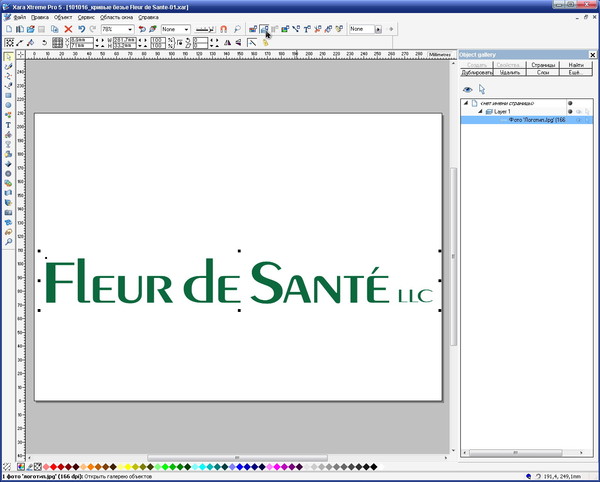This screenshot has height=482, width=600.
Task: Select the Rectangle tool
Action: [8, 95]
